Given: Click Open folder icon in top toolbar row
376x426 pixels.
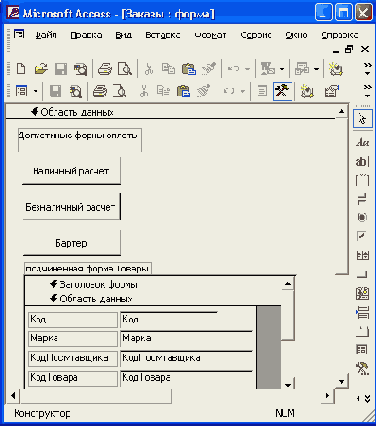Looking at the screenshot, I should click(41, 69).
